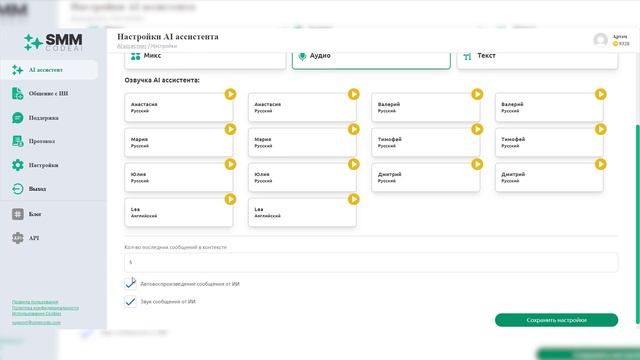Image resolution: width=640 pixels, height=360 pixels.
Task: Click the user avatar in the header
Action: pyautogui.click(x=600, y=40)
